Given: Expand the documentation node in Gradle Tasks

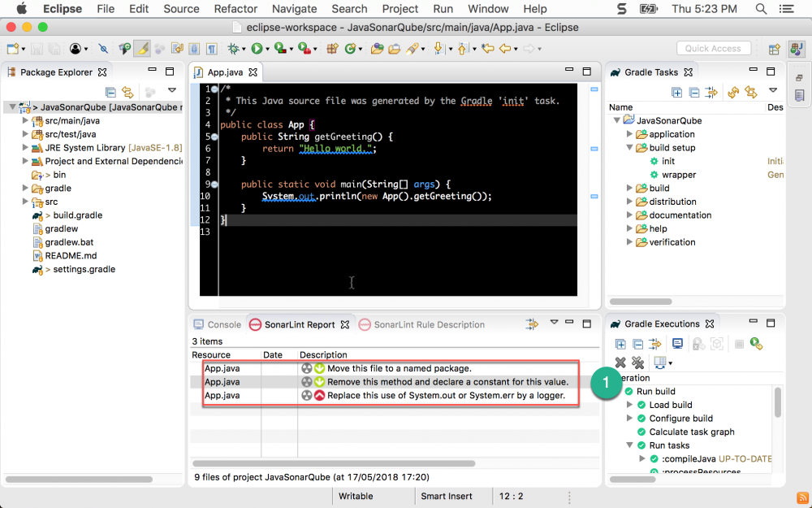Looking at the screenshot, I should coord(631,215).
